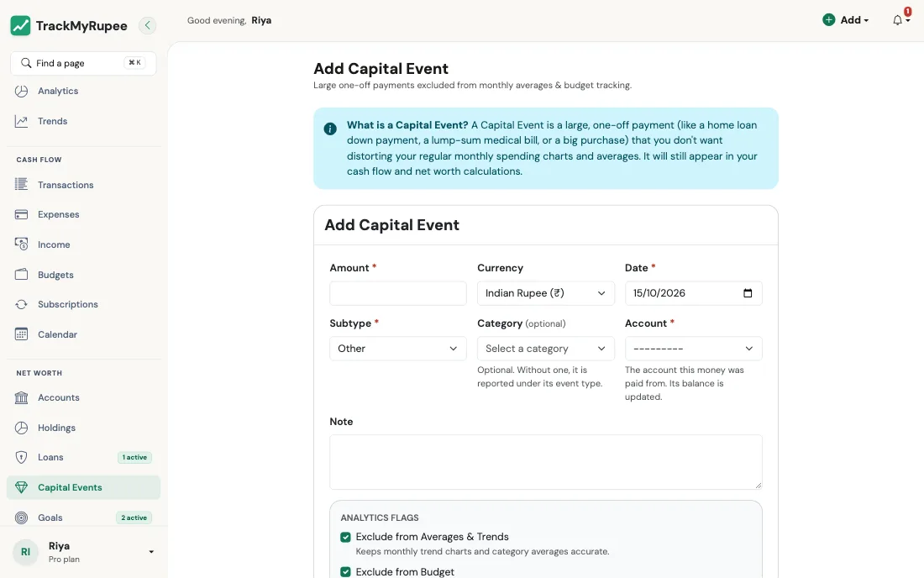Click the Subscriptions refresh icon
The image size is (924, 578).
(x=21, y=305)
